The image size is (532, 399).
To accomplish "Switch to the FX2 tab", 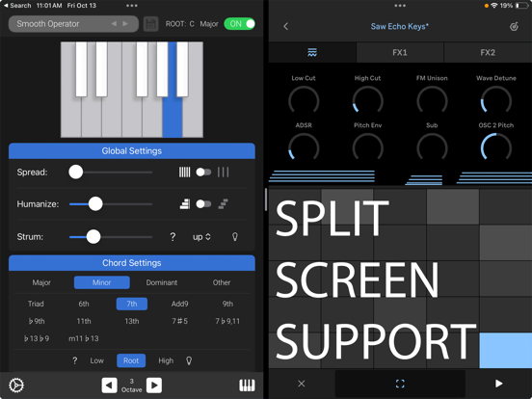I will click(x=488, y=52).
